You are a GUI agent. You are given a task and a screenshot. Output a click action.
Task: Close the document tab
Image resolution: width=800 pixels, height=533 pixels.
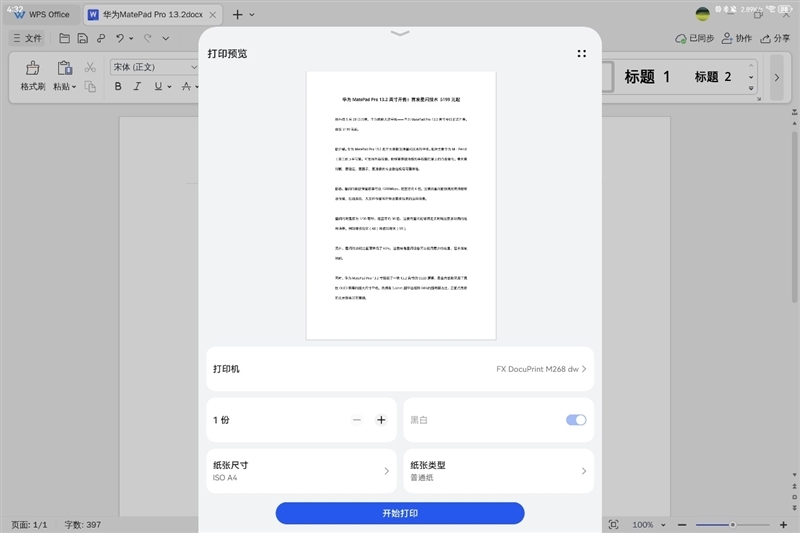[x=213, y=15]
